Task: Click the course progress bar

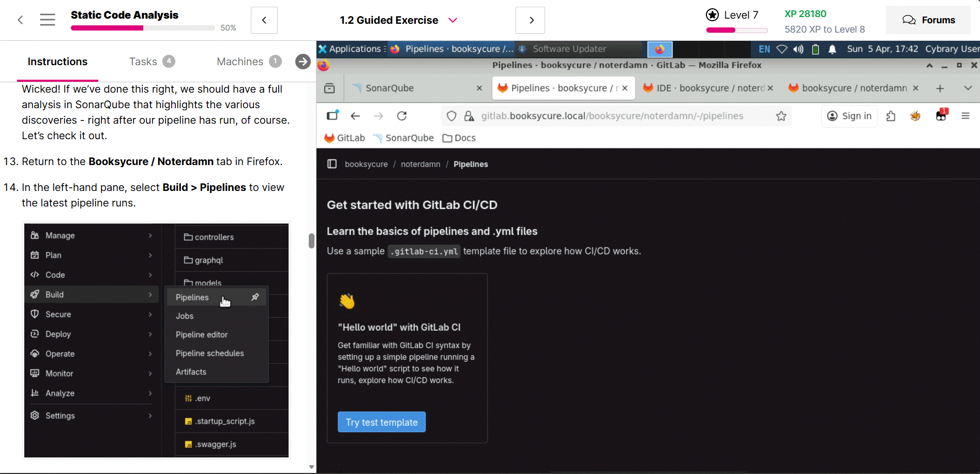Action: click(x=143, y=28)
